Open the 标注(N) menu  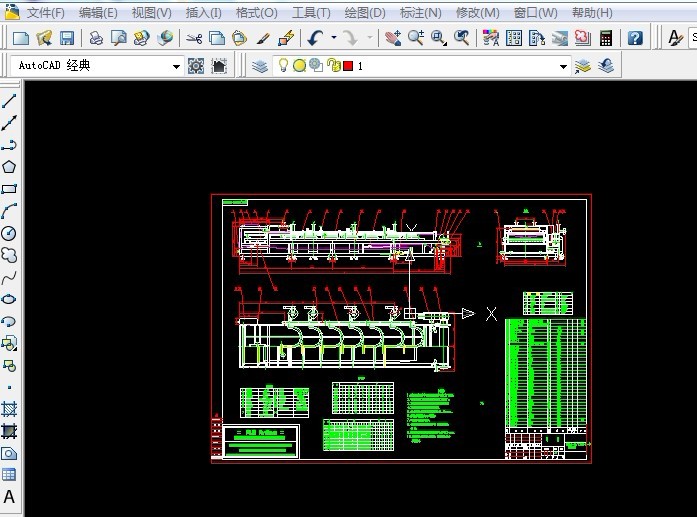(421, 13)
